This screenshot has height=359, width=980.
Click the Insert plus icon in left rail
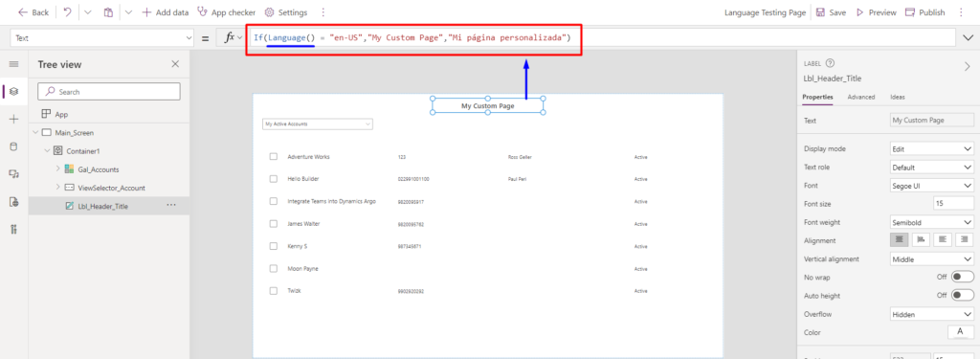coord(13,119)
